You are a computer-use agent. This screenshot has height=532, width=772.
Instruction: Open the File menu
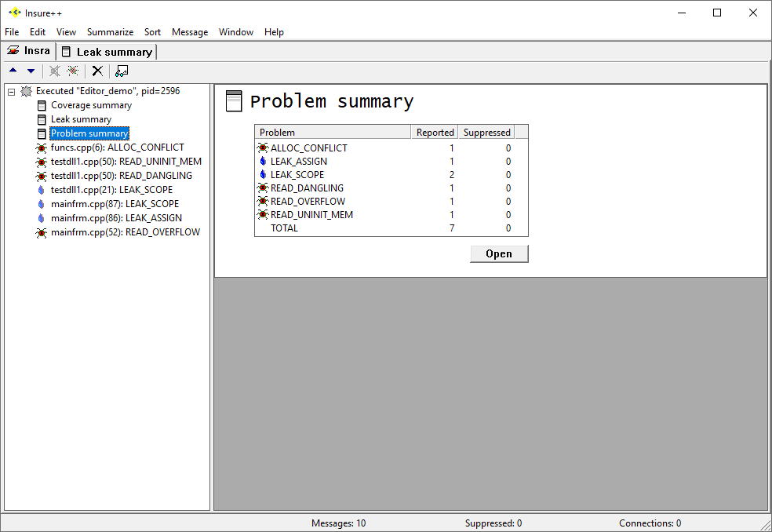(x=12, y=32)
